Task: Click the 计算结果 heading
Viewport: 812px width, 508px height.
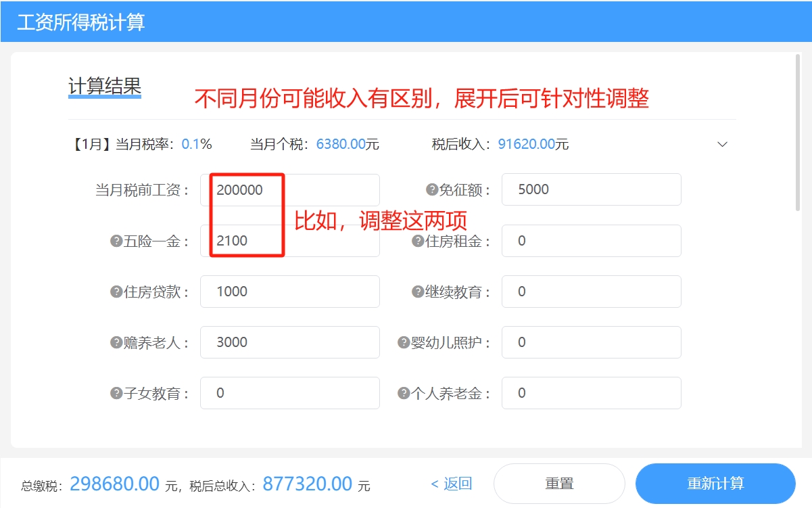Action: tap(105, 86)
